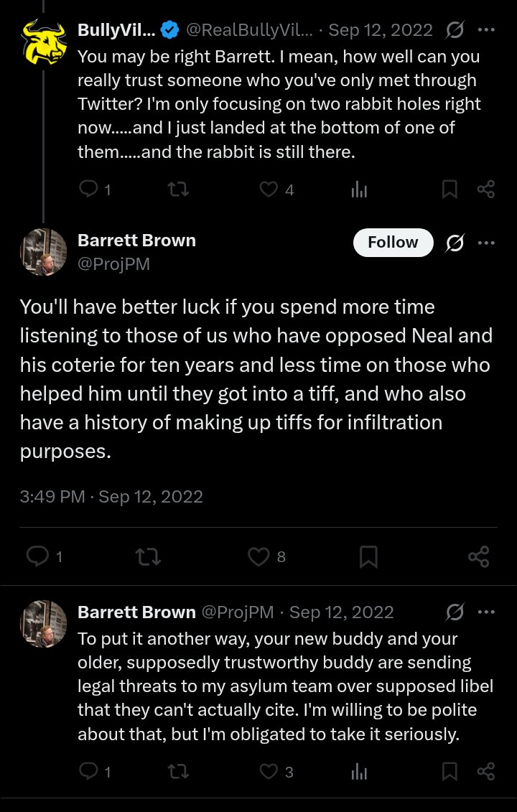The height and width of the screenshot is (812, 517).
Task: Share Barrett Brown's main tweet
Action: click(478, 556)
